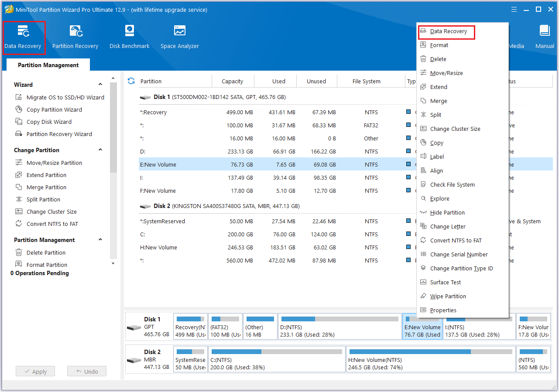Screen dimensions: 559x392
Task: Choose Hide Partition in context menu
Action: click(x=463, y=213)
